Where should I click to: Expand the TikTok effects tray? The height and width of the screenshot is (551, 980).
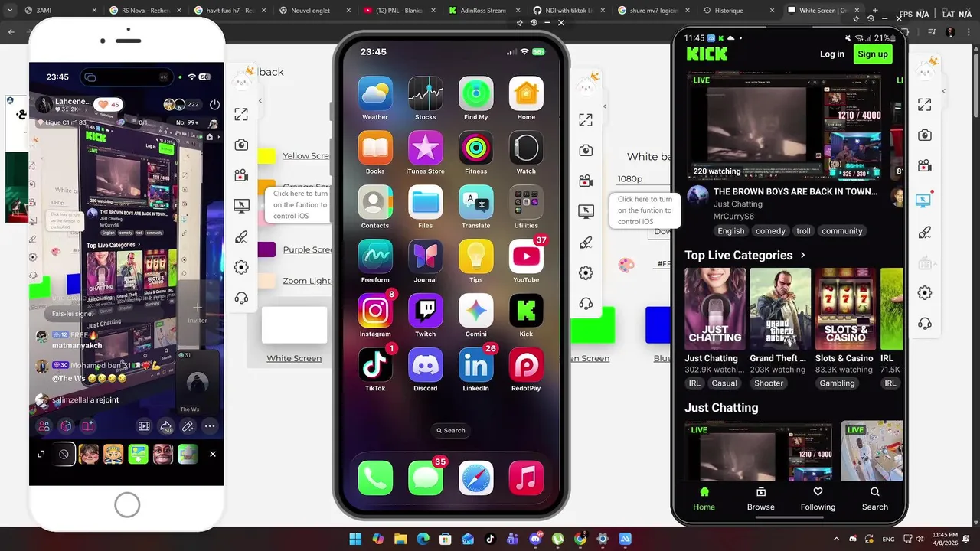coord(41,454)
